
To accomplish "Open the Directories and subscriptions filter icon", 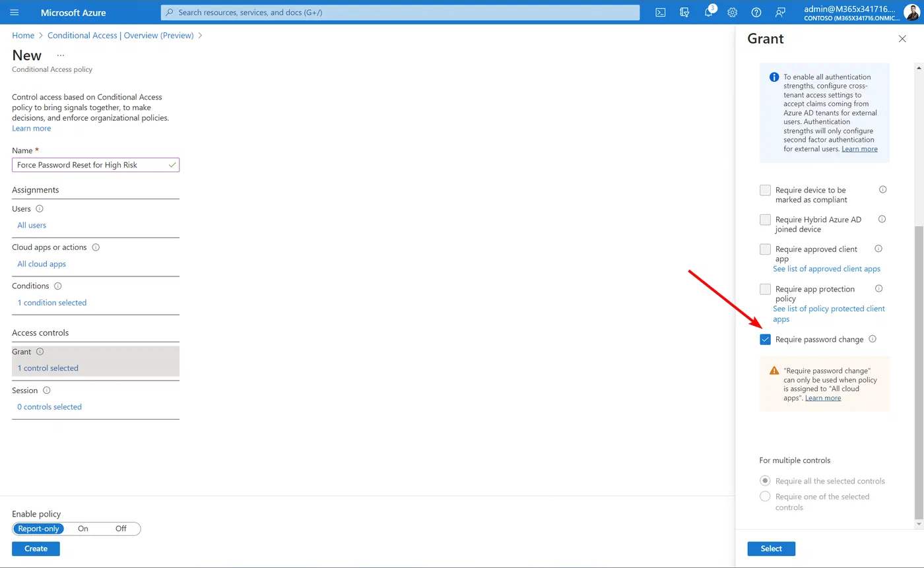I will [x=684, y=13].
